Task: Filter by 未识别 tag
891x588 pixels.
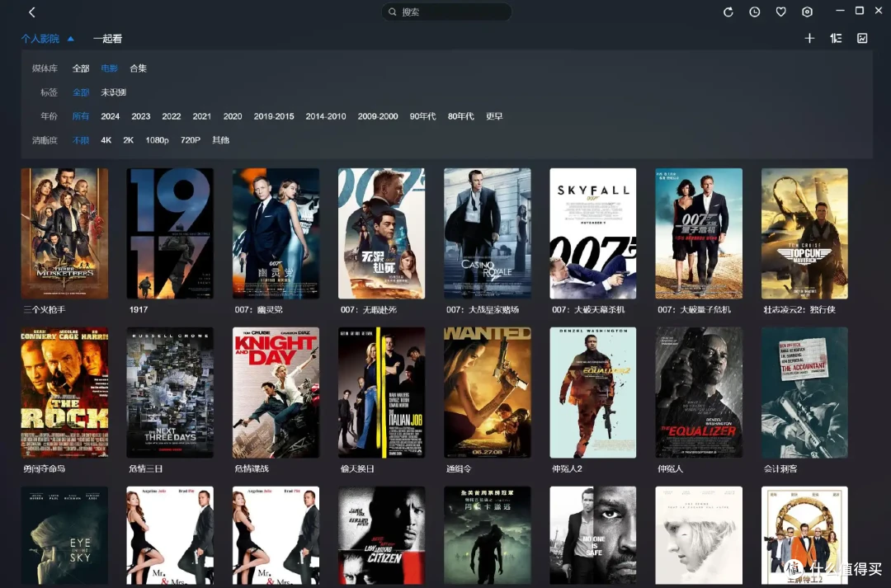Action: pos(113,92)
